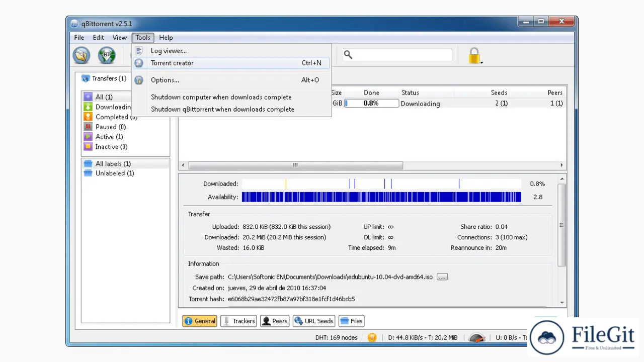The height and width of the screenshot is (362, 644).
Task: Select the All (1) status filter
Action: pos(126,97)
